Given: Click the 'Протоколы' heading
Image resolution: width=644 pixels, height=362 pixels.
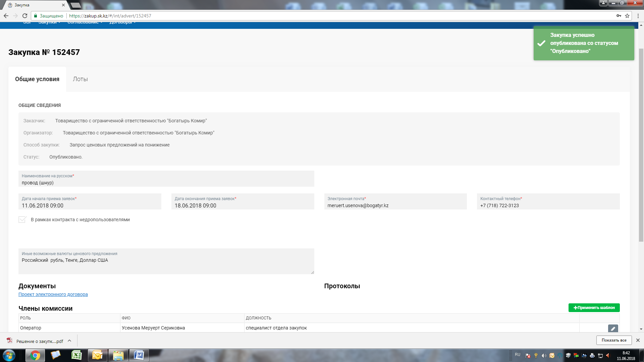Looking at the screenshot, I should (342, 286).
